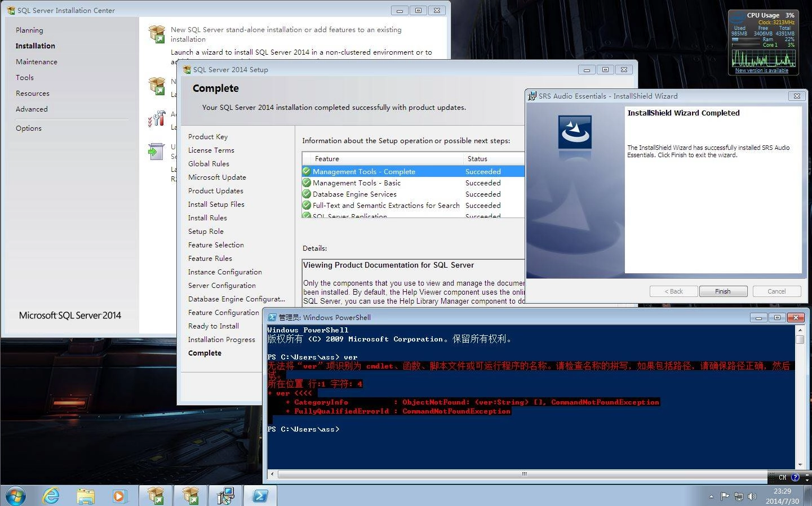Launch Internet Explorer from the taskbar
Image resolution: width=812 pixels, height=506 pixels.
(x=51, y=496)
